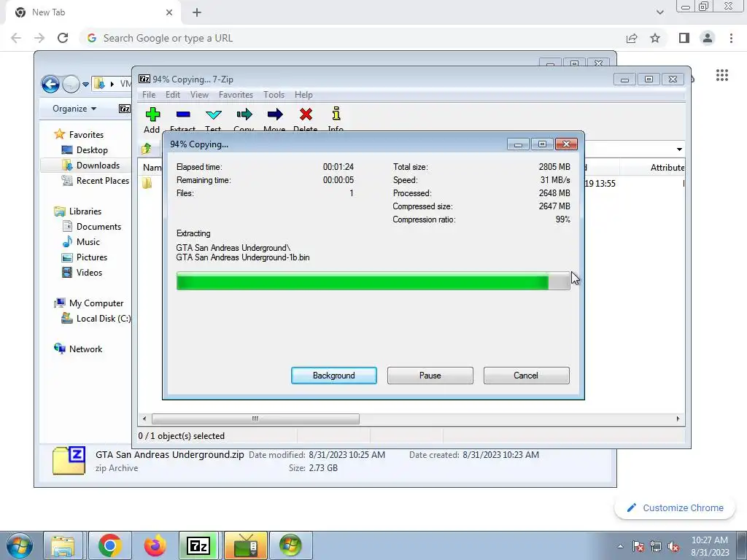Image resolution: width=747 pixels, height=560 pixels.
Task: Click the red Delete X icon
Action: click(306, 114)
